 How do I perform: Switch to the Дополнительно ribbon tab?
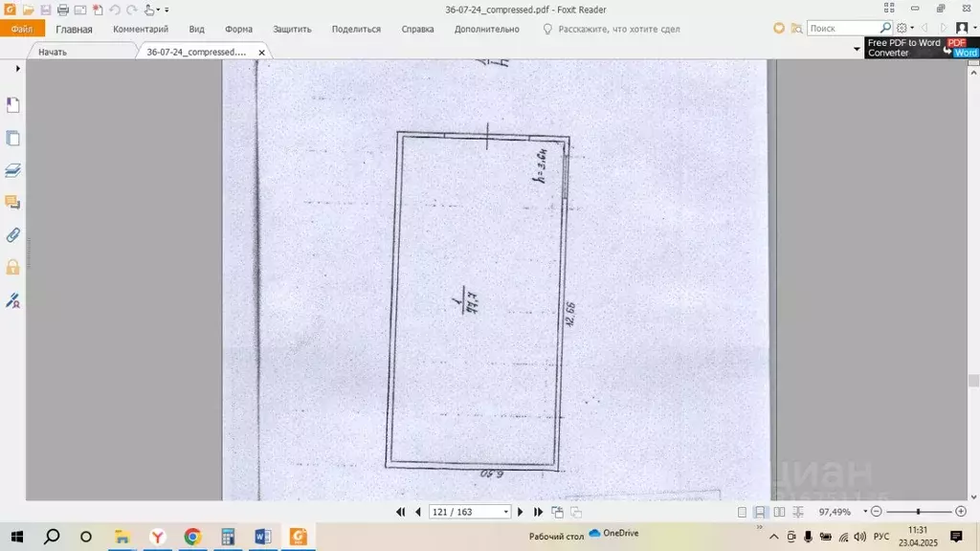pyautogui.click(x=487, y=30)
